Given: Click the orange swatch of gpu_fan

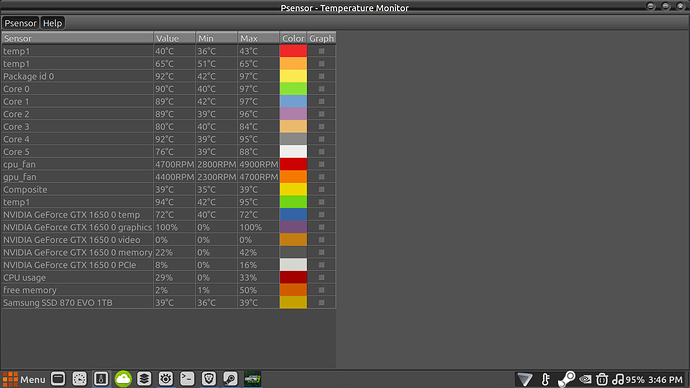Looking at the screenshot, I should (293, 177).
